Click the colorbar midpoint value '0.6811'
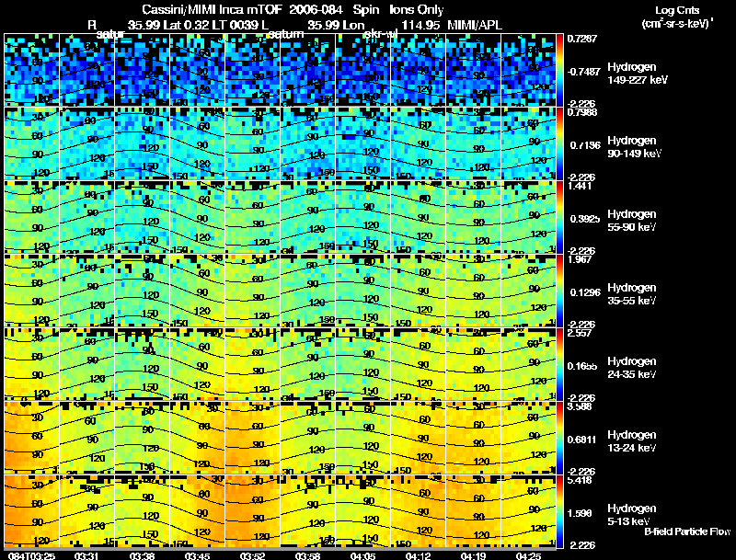736x560 pixels. click(582, 440)
